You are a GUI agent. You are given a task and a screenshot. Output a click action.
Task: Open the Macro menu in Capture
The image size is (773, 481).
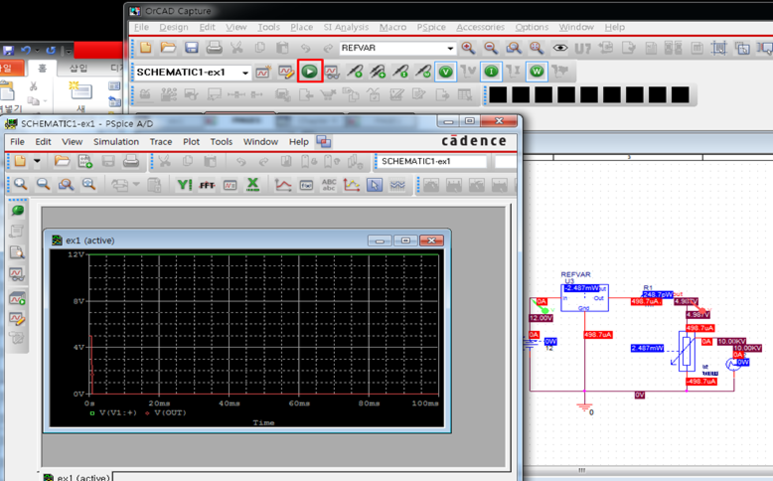(x=392, y=27)
